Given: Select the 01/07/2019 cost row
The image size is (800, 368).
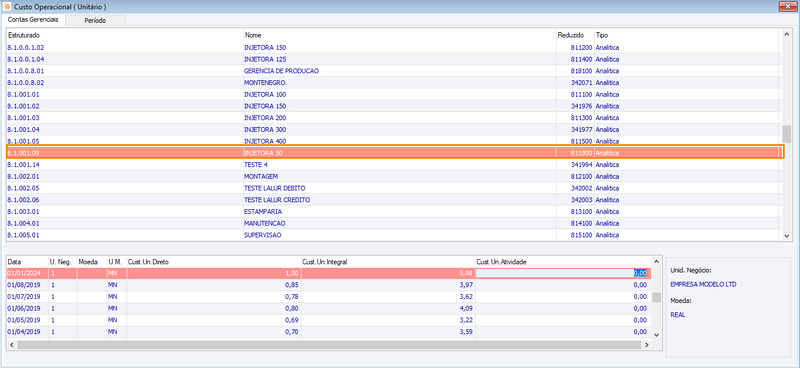Looking at the screenshot, I should [329, 297].
